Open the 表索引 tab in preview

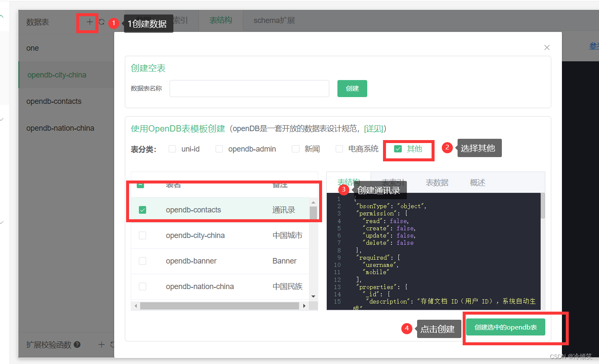point(393,182)
